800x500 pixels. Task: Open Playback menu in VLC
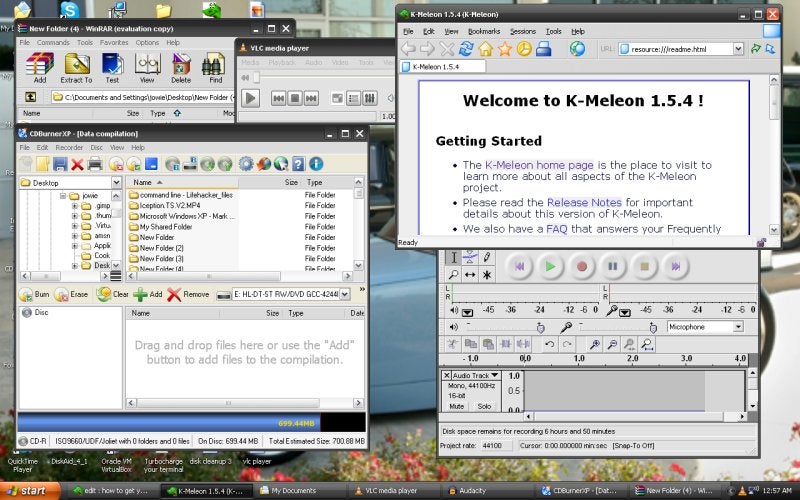[x=282, y=62]
